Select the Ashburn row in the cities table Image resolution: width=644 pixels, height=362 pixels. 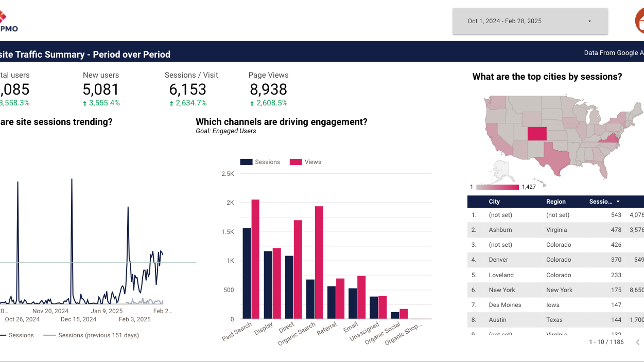(x=555, y=230)
